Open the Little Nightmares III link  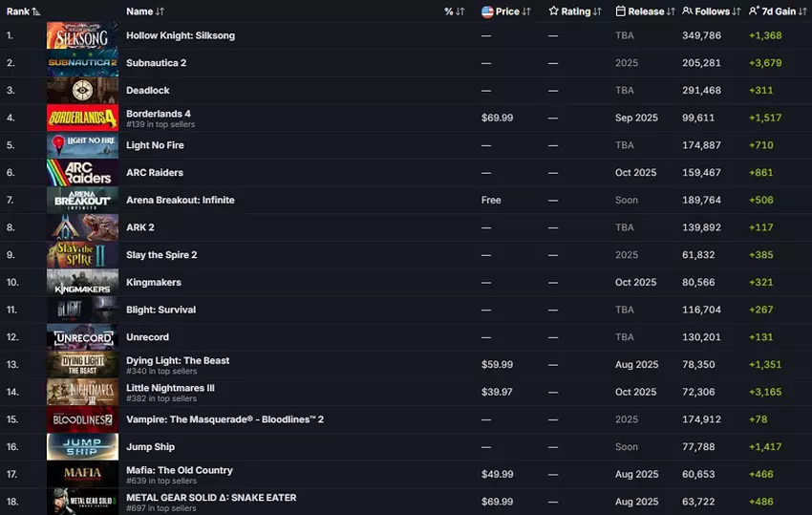click(x=170, y=388)
